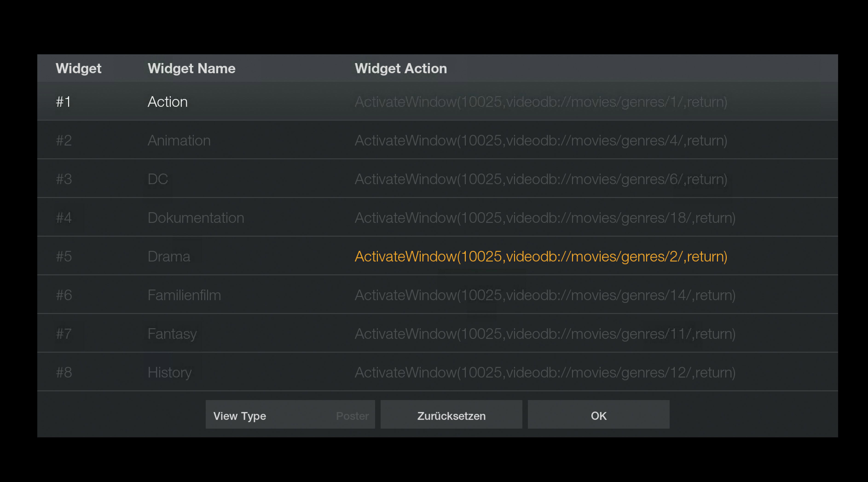Click the genres/12/ widget action
The width and height of the screenshot is (868, 482).
click(545, 372)
